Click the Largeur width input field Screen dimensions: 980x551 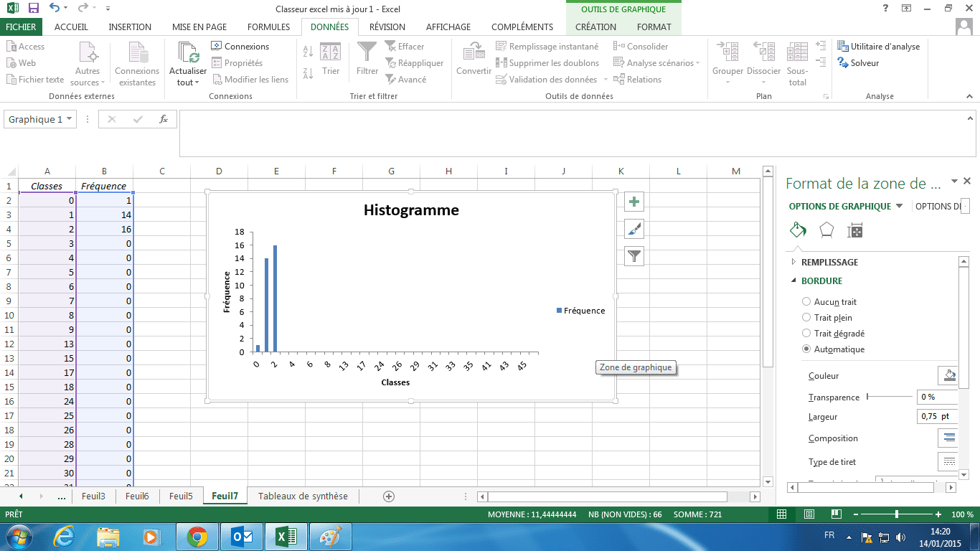(x=936, y=417)
